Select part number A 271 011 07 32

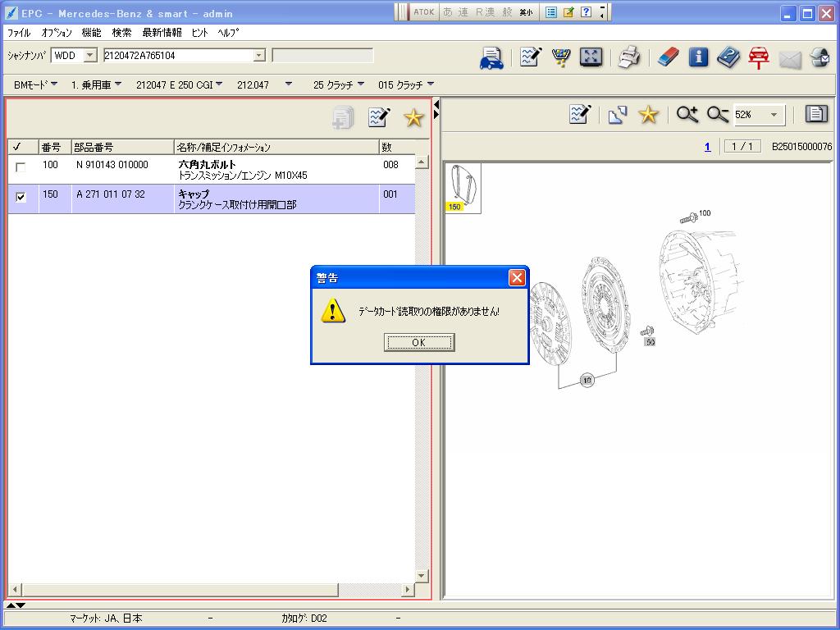point(111,194)
